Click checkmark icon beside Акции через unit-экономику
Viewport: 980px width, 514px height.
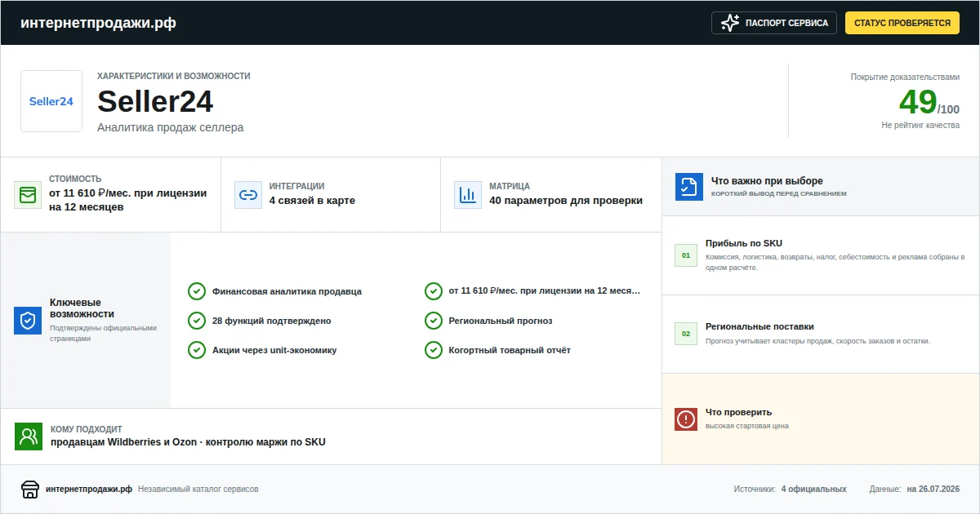(197, 350)
